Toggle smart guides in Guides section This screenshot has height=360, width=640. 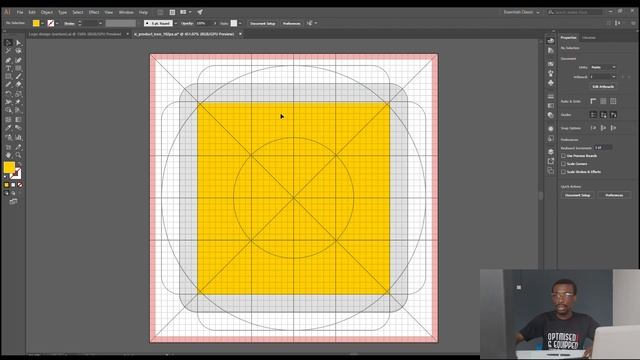[613, 115]
